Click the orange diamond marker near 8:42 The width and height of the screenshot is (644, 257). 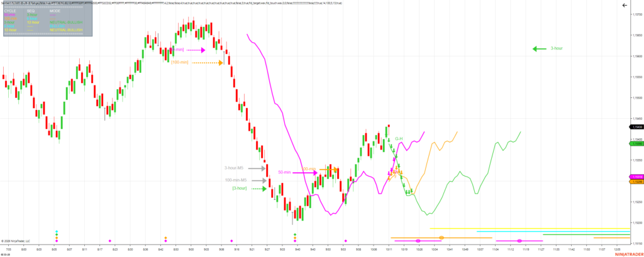point(165,238)
